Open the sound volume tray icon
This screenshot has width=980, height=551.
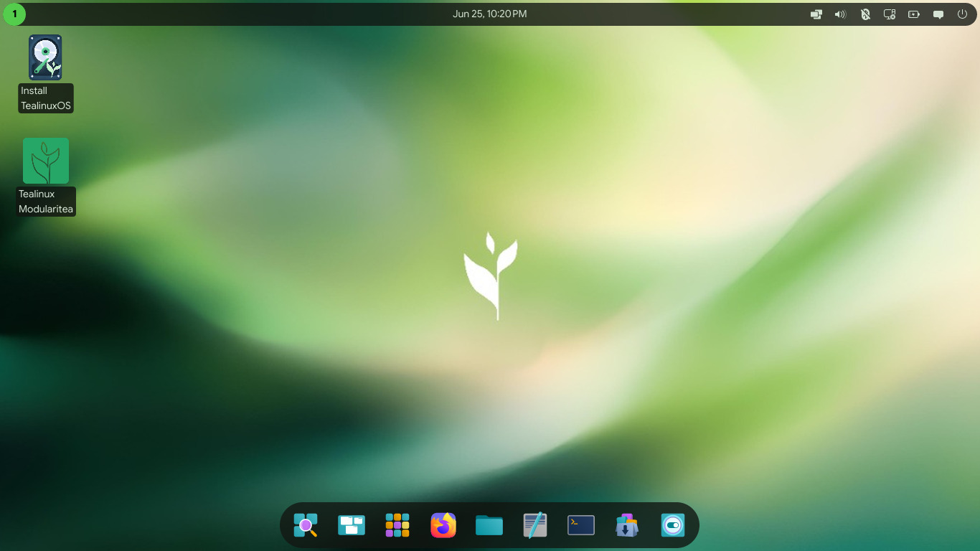(841, 14)
